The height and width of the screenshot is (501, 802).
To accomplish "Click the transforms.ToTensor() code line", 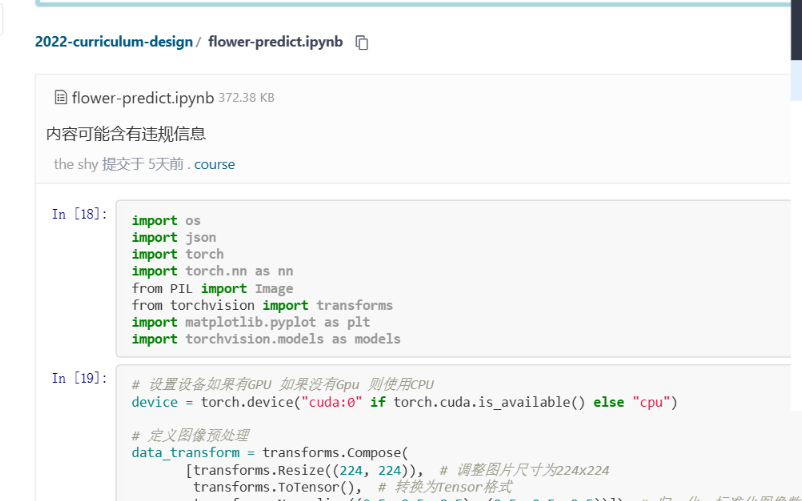I will 352,487.
